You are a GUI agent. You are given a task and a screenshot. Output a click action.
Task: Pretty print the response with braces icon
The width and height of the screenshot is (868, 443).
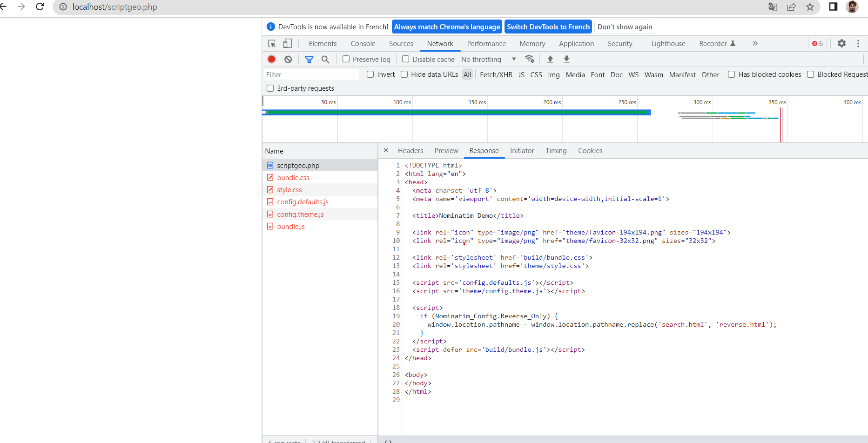point(388,441)
